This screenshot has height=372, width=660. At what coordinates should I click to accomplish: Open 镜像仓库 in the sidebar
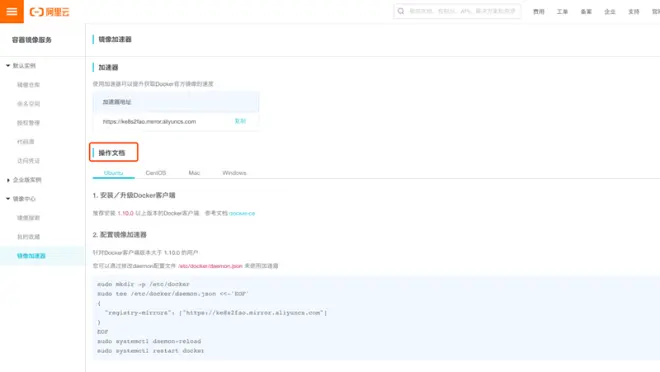(x=28, y=85)
